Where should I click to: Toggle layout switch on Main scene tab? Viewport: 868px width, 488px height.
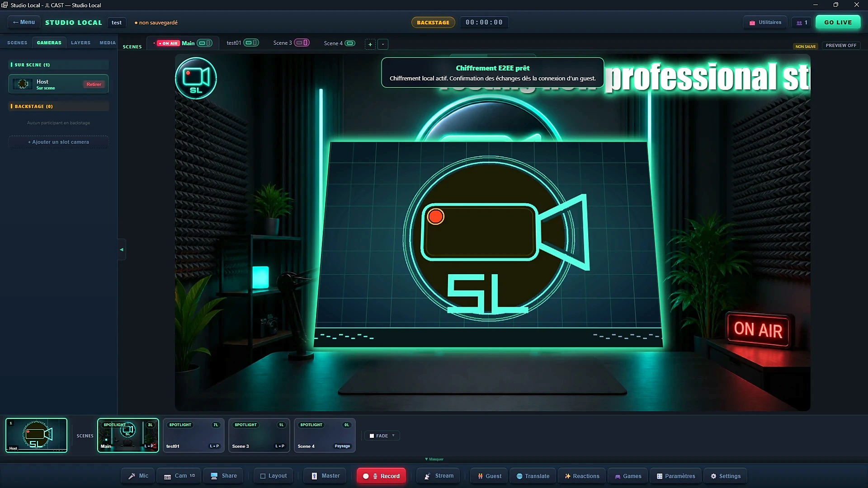[204, 43]
